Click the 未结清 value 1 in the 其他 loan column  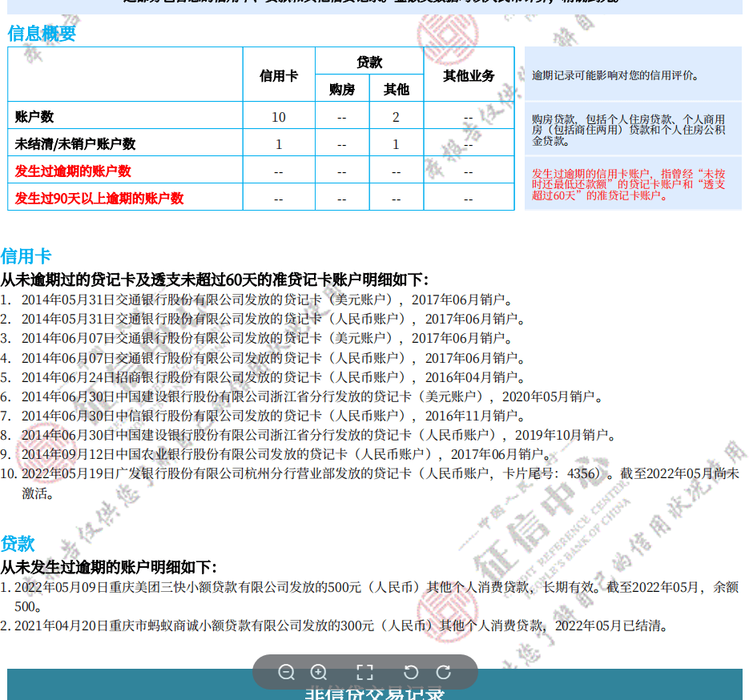pyautogui.click(x=396, y=144)
